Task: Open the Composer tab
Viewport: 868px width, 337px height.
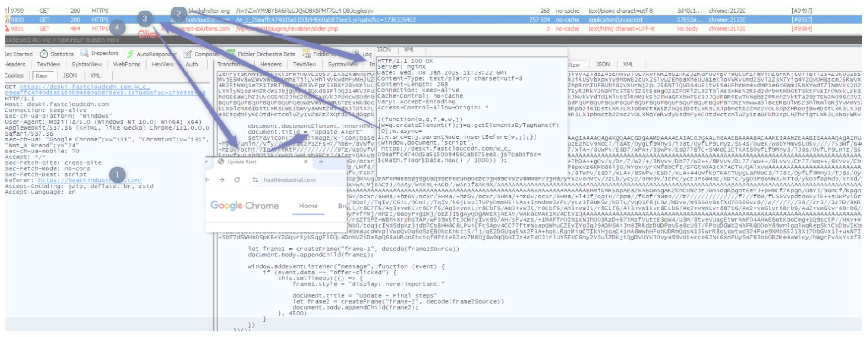Action: click(202, 54)
